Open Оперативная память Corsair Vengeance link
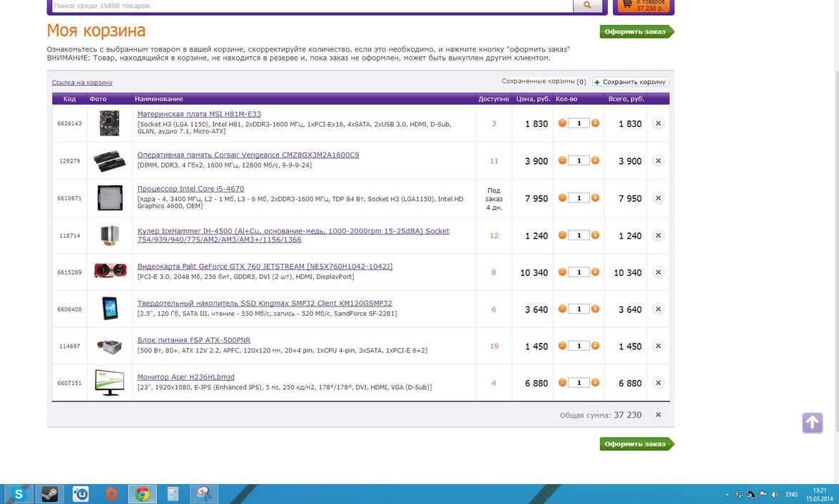 248,155
